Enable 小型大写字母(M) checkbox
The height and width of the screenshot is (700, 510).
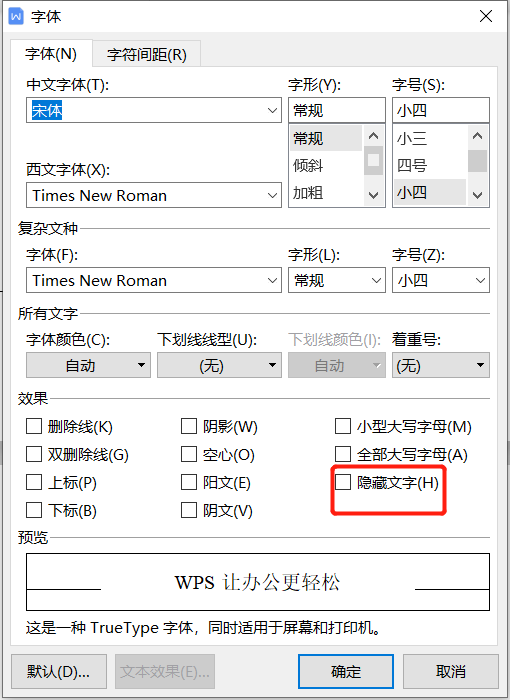pos(343,426)
